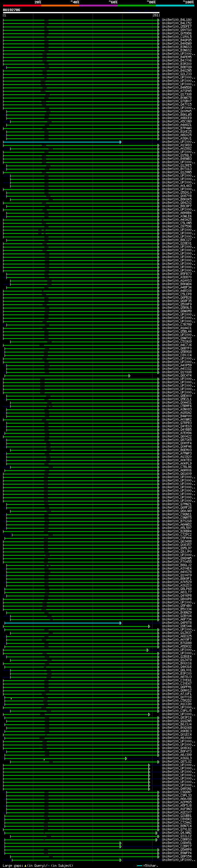Click the 261 query length marker

coord(155,15)
